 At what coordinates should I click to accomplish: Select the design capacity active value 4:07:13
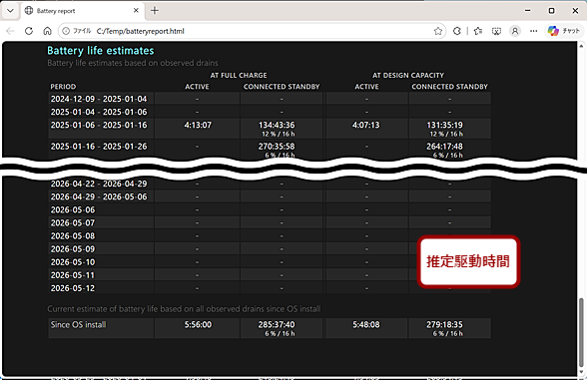tap(366, 125)
